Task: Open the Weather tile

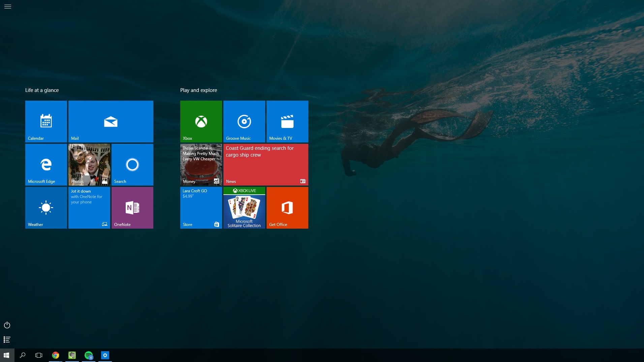Action: click(46, 208)
